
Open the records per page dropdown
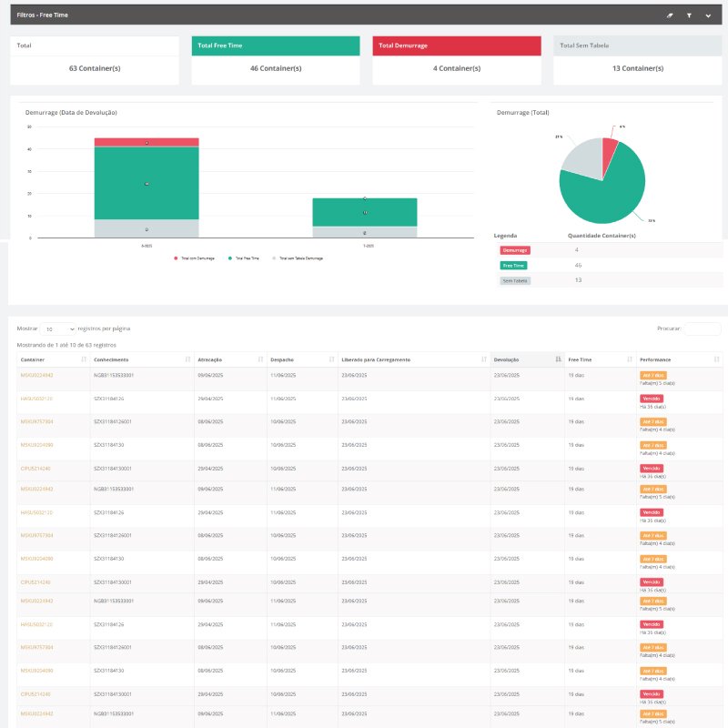click(58, 329)
